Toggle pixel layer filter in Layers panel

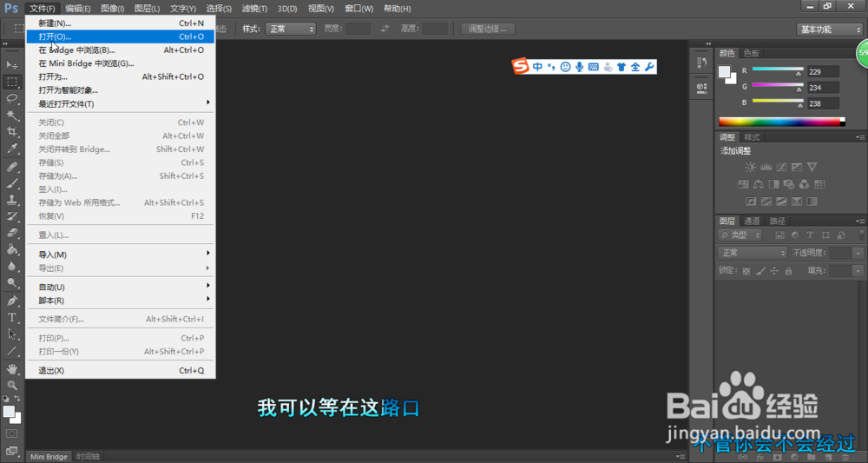pos(780,235)
